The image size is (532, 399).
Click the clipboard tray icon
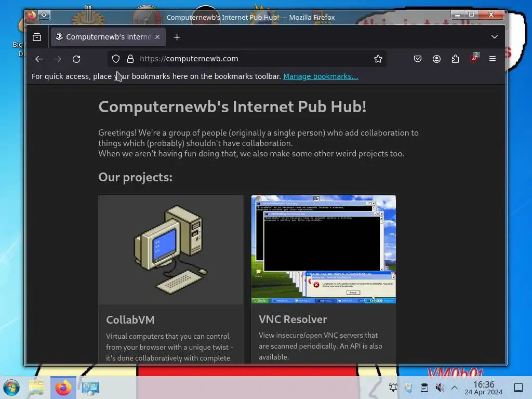(x=424, y=388)
